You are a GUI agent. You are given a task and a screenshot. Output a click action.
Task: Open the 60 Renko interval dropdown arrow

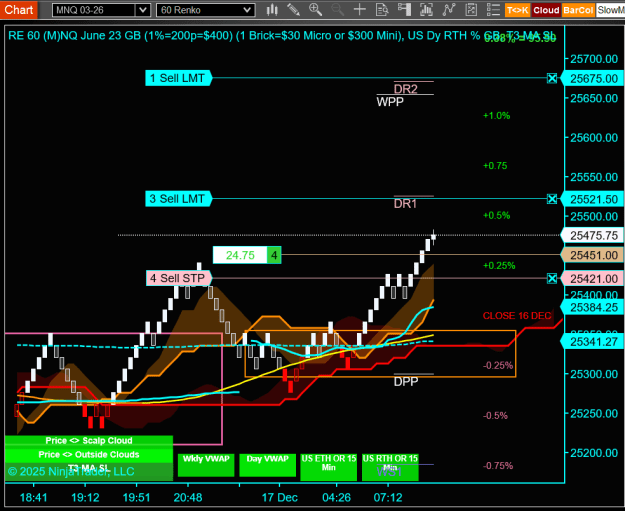247,10
